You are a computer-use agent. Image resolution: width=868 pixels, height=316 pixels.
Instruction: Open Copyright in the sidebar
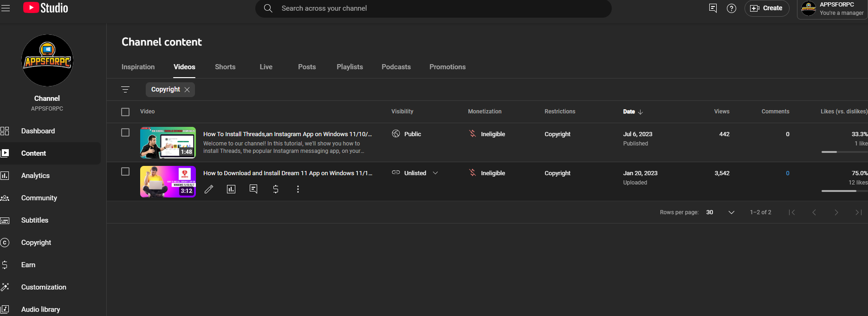(50, 243)
